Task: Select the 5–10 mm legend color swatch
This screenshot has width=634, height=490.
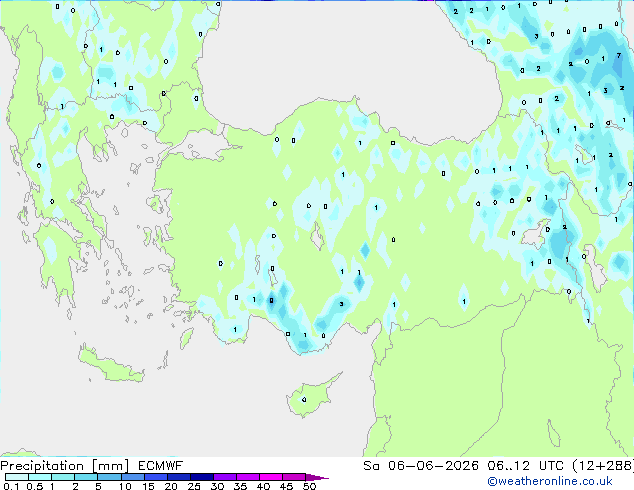Action: (x=109, y=477)
